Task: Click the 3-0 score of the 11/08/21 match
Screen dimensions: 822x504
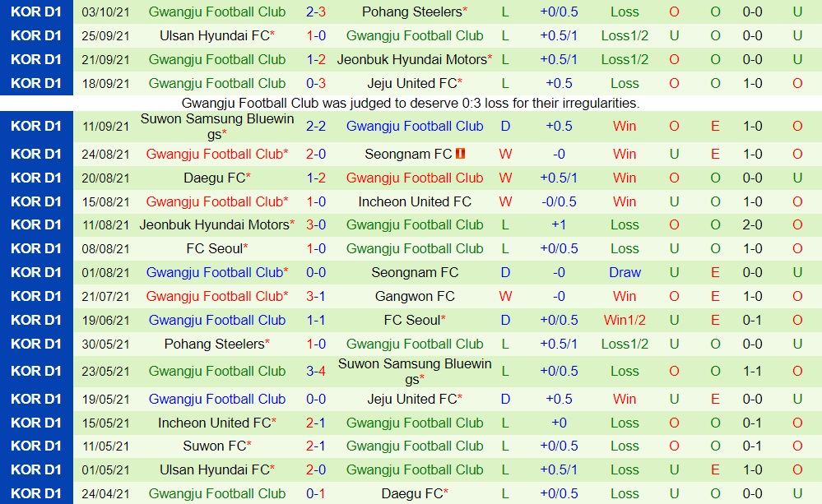Action: coord(316,224)
